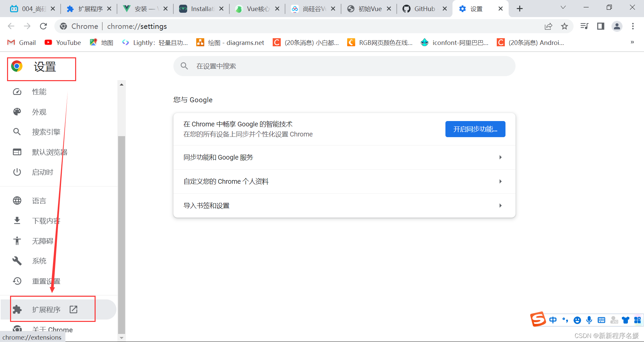Screen dimensions: 644x342
Task: Open 地图 maps bookmark
Action: tap(102, 43)
